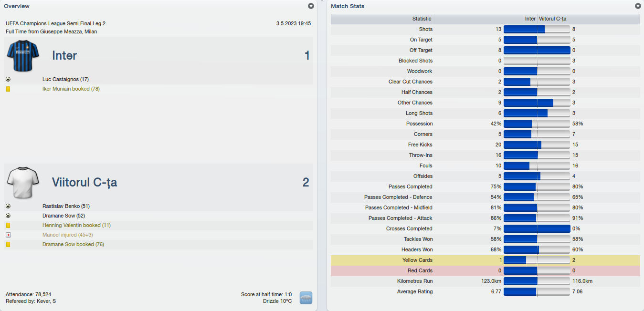Open the Overview panel dropdown arrow
The height and width of the screenshot is (311, 644).
pyautogui.click(x=311, y=6)
